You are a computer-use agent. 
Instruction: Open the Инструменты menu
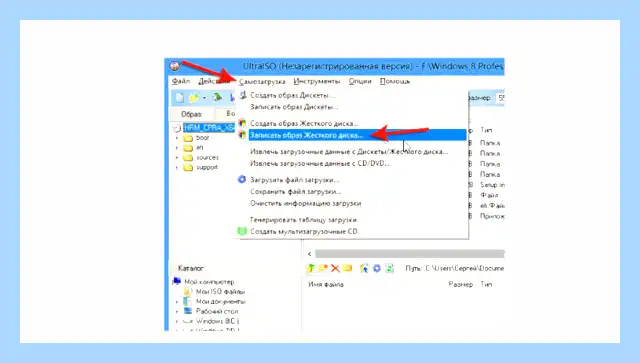[317, 81]
